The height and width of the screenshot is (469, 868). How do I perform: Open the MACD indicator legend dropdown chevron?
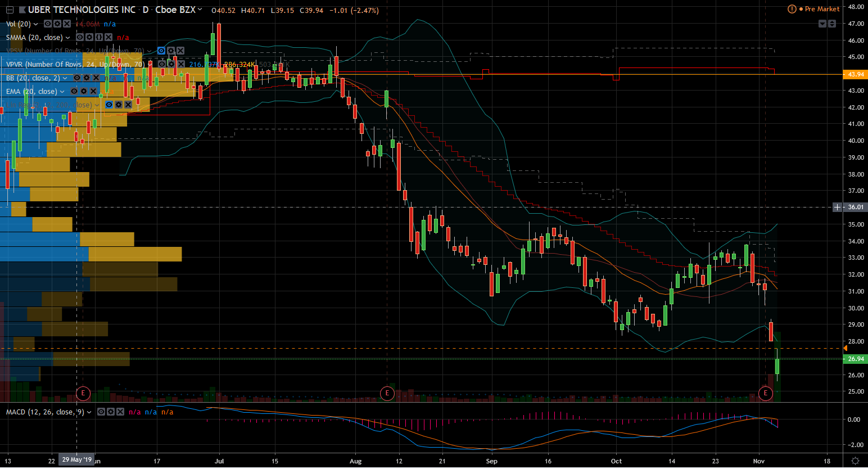89,412
